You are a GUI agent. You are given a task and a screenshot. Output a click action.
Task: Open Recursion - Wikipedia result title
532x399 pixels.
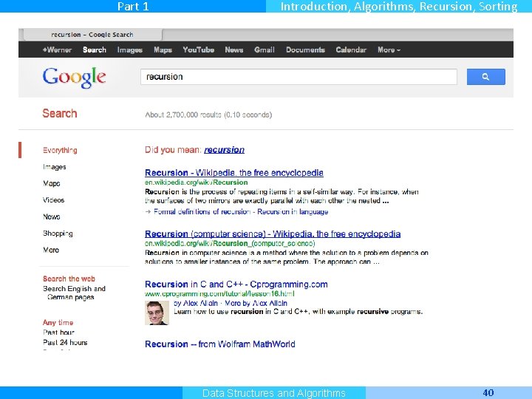[234, 173]
